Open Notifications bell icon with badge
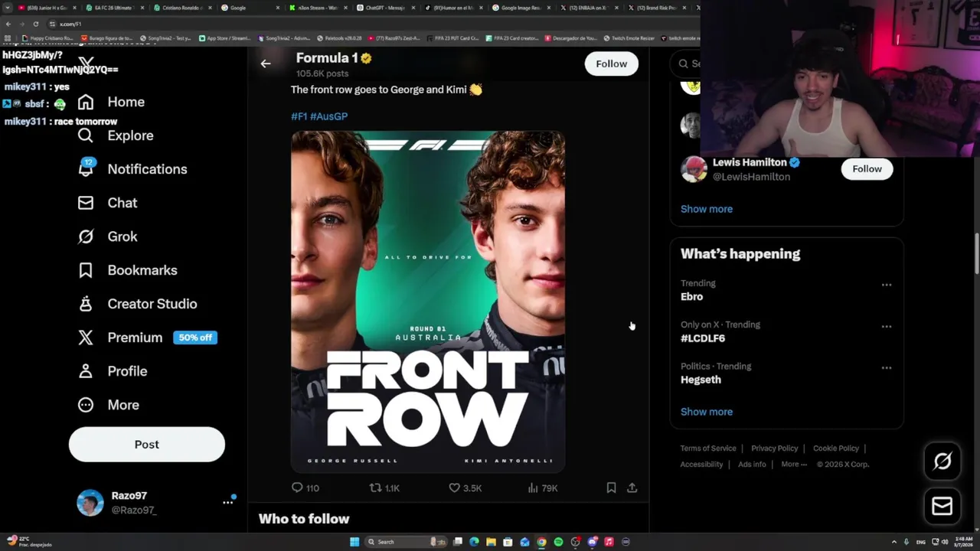 point(86,168)
